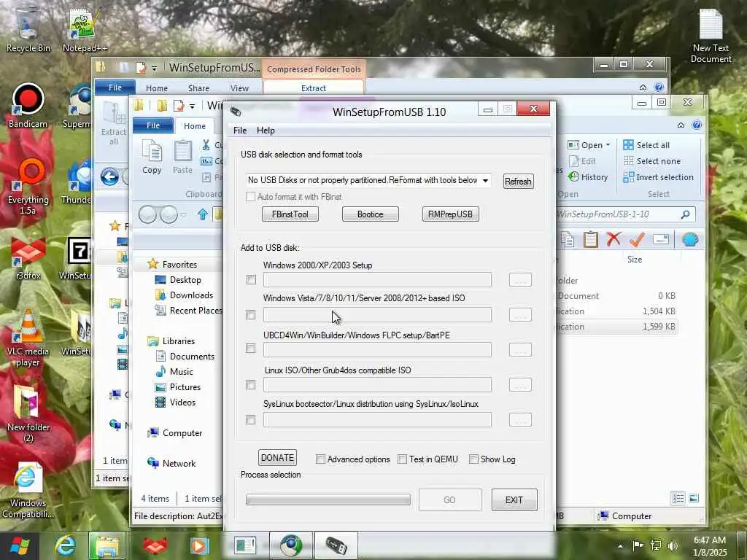747x560 pixels.
Task: Click Select all in ribbon
Action: coord(646,145)
